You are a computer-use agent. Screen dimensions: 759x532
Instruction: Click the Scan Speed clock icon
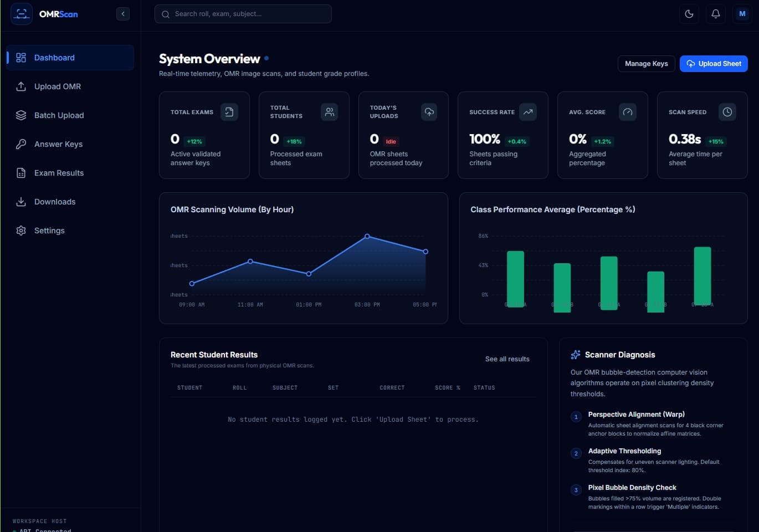coord(727,112)
